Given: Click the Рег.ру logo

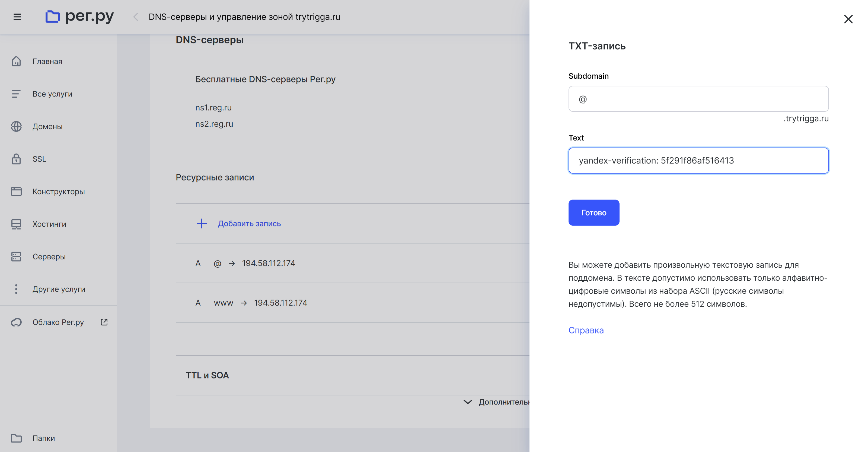Looking at the screenshot, I should point(79,16).
